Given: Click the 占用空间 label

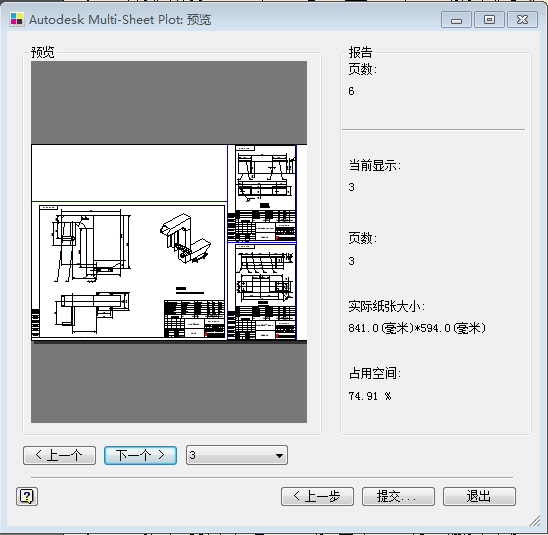Looking at the screenshot, I should pos(374,373).
